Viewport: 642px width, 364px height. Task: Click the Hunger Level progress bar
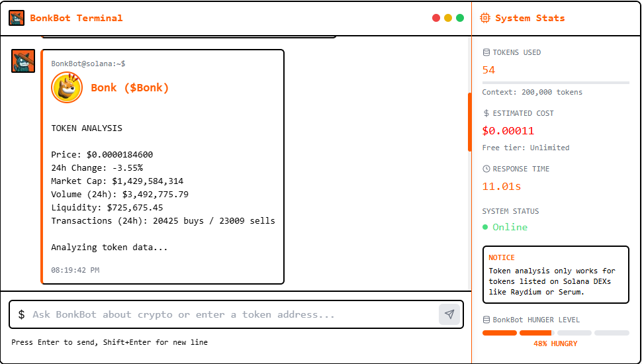coord(555,333)
